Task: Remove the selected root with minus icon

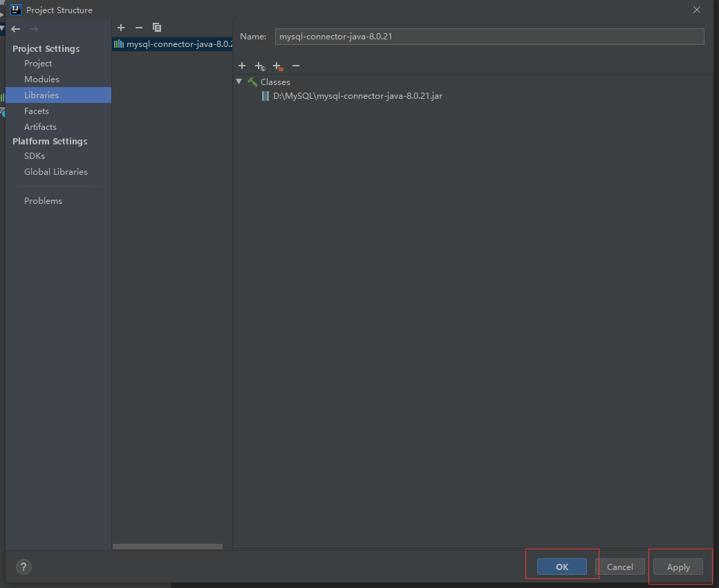Action: pos(296,66)
